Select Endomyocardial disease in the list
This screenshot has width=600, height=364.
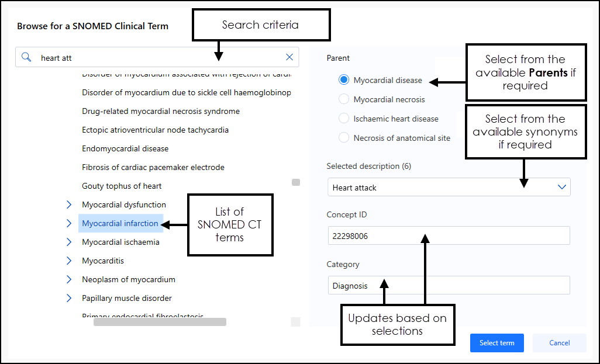(x=125, y=148)
